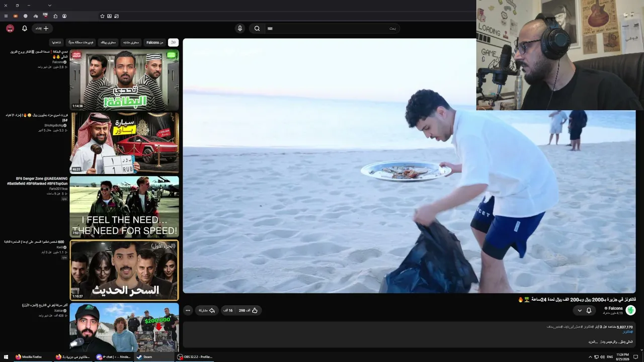Viewport: 644px width, 362px height.
Task: Open the SHoNgxBoNg channel link
Action: (54, 125)
